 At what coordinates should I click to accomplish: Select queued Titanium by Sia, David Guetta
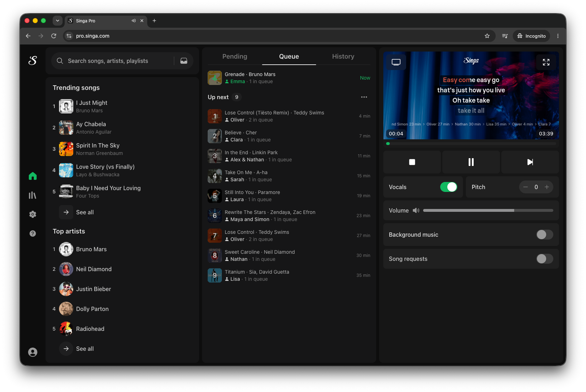pyautogui.click(x=289, y=275)
